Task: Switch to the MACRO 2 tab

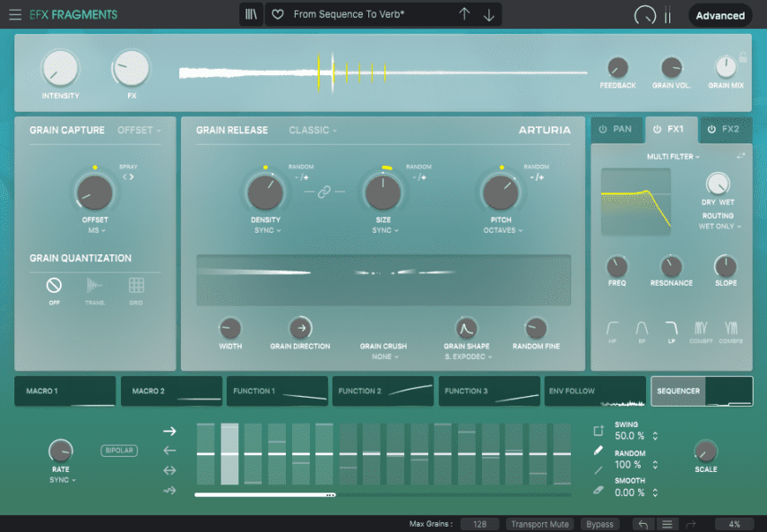Action: pyautogui.click(x=171, y=391)
